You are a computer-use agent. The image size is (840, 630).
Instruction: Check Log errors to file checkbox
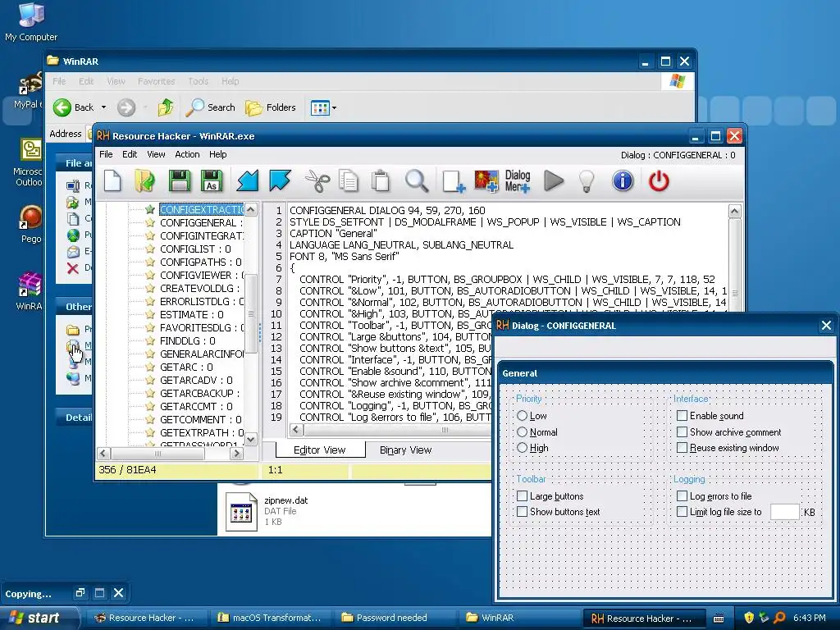682,496
